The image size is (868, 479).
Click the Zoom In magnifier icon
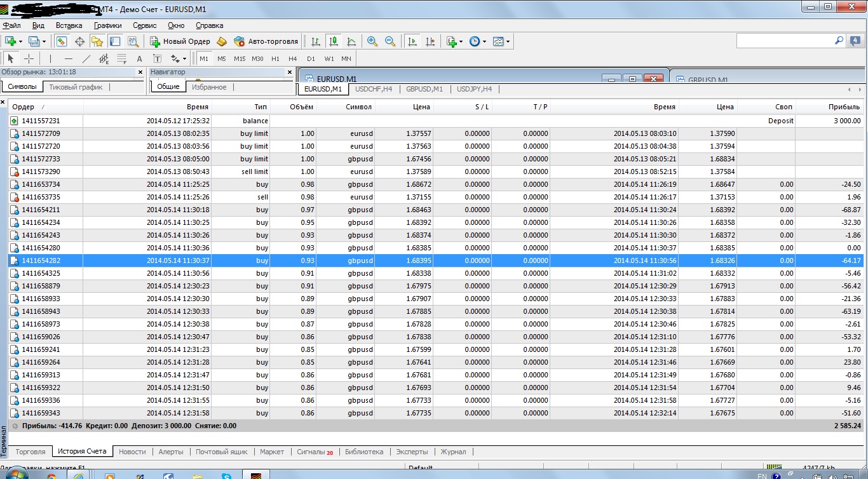point(372,41)
